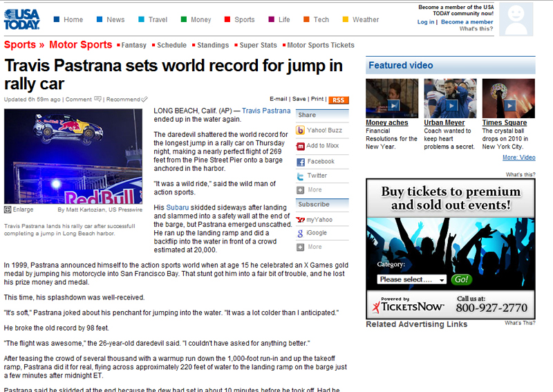Click the Facebook text link

point(321,162)
